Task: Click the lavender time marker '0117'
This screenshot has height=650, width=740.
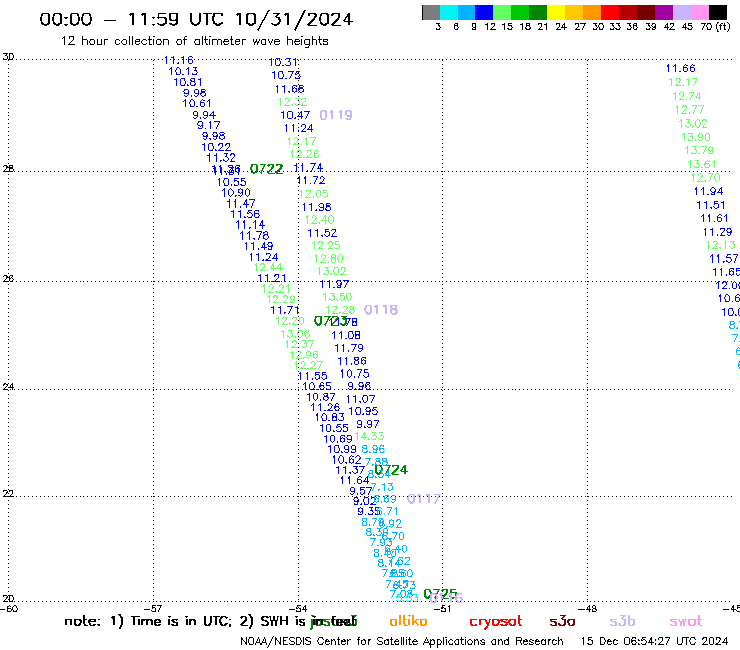Action: (x=423, y=498)
